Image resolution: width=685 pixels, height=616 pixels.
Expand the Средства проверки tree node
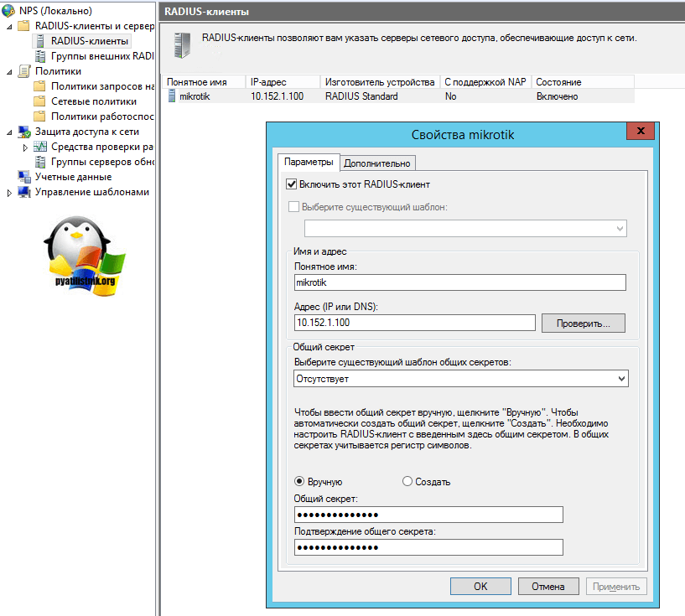(x=25, y=148)
